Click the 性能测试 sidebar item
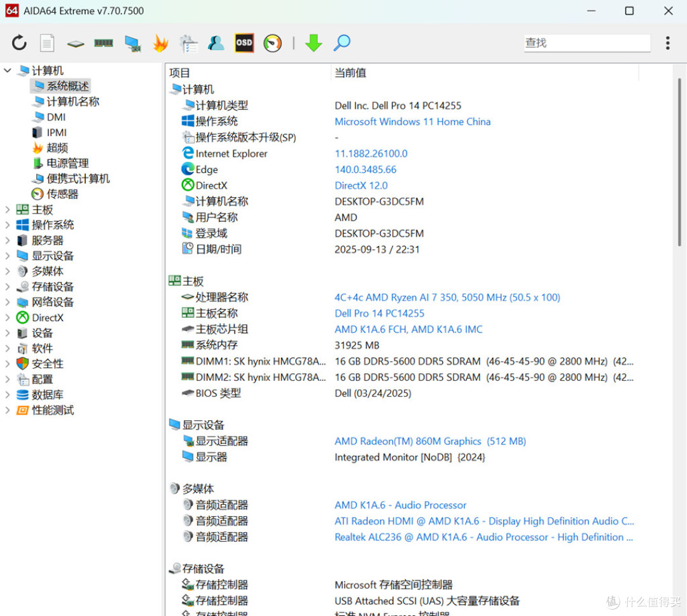The image size is (687, 616). coord(45,410)
